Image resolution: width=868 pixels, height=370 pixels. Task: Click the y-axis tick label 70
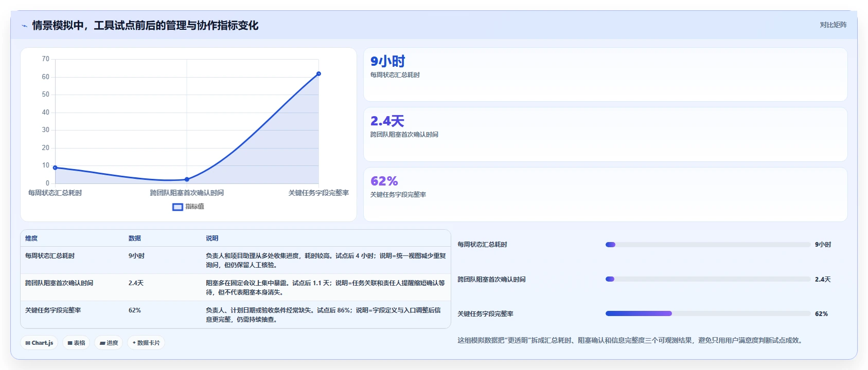tap(46, 59)
